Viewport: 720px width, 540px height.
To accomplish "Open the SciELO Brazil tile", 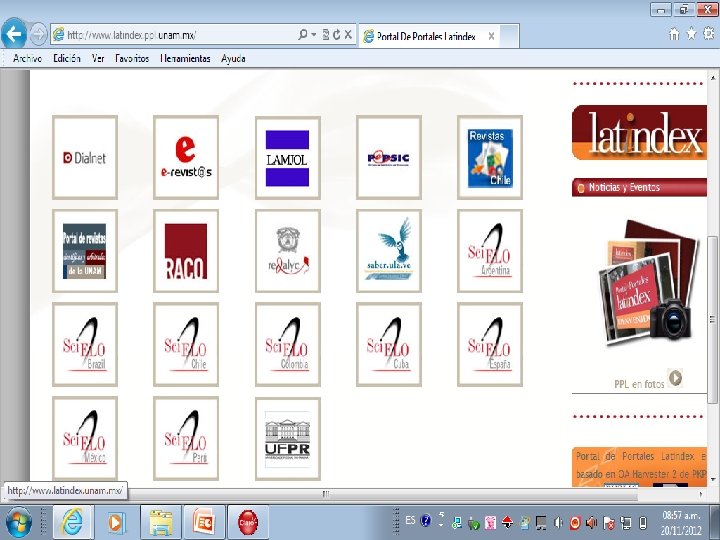I will [x=85, y=344].
